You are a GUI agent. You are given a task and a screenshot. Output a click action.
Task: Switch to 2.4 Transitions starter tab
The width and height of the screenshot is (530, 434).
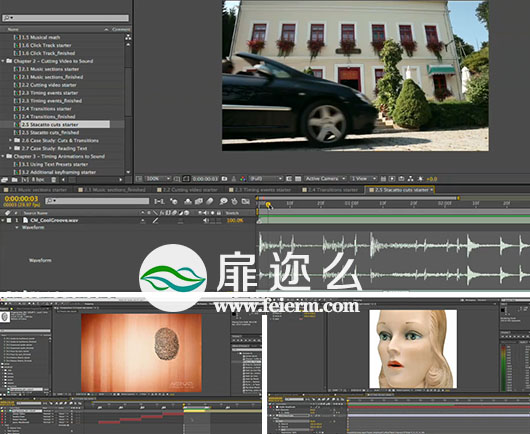330,190
